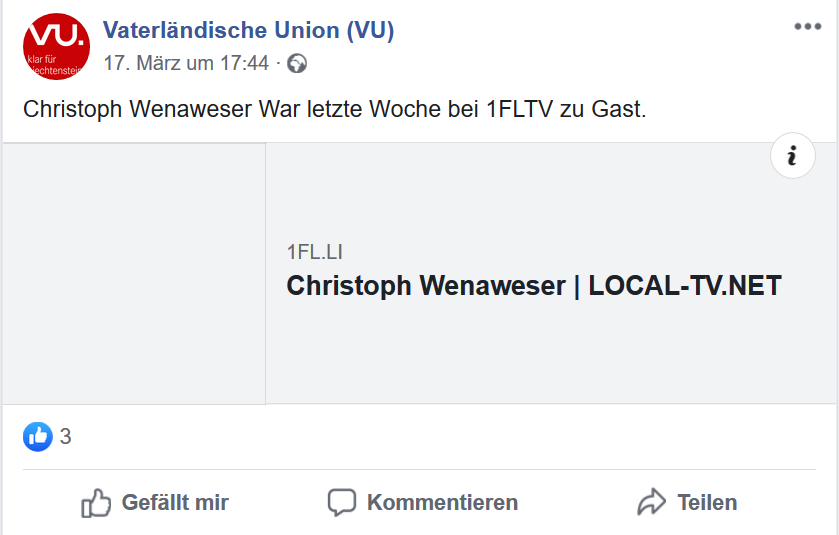Click the globe public audience icon

297,64
